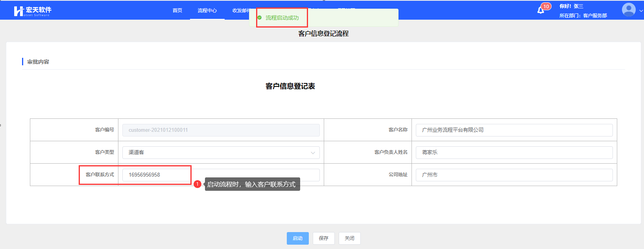Switch to the 流程中心 tab

(x=207, y=11)
